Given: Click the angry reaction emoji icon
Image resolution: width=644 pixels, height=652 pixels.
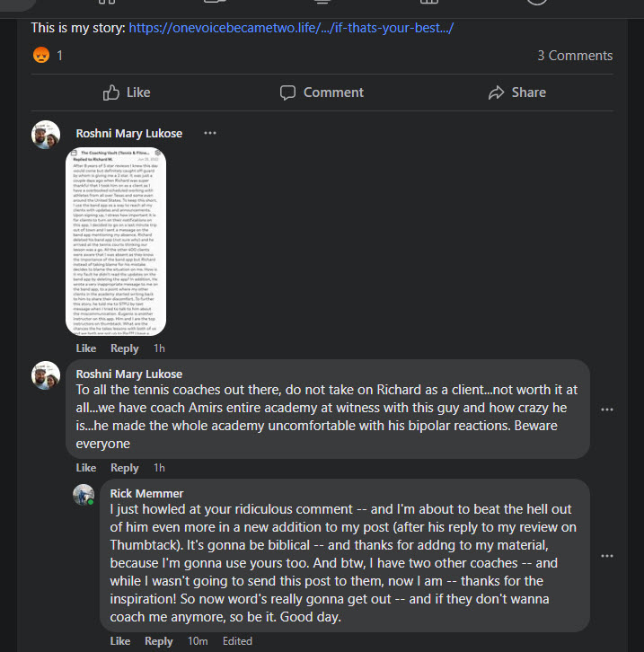Looking at the screenshot, I should click(x=41, y=56).
